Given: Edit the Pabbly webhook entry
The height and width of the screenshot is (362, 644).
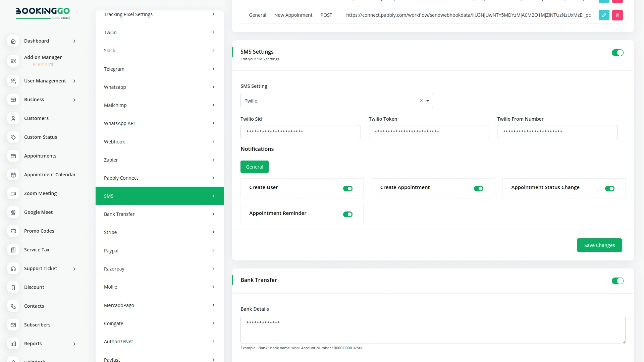Looking at the screenshot, I should pyautogui.click(x=604, y=15).
